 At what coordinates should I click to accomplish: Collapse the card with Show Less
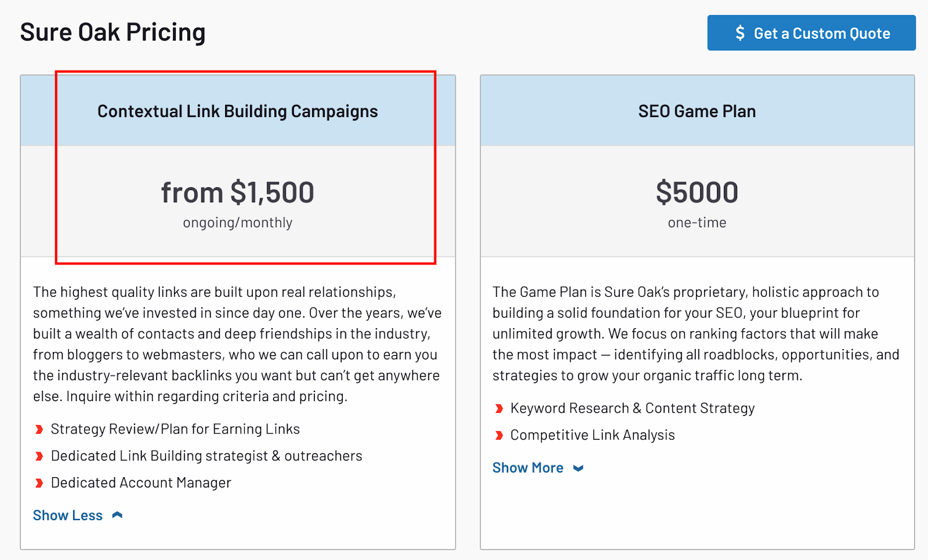click(68, 515)
